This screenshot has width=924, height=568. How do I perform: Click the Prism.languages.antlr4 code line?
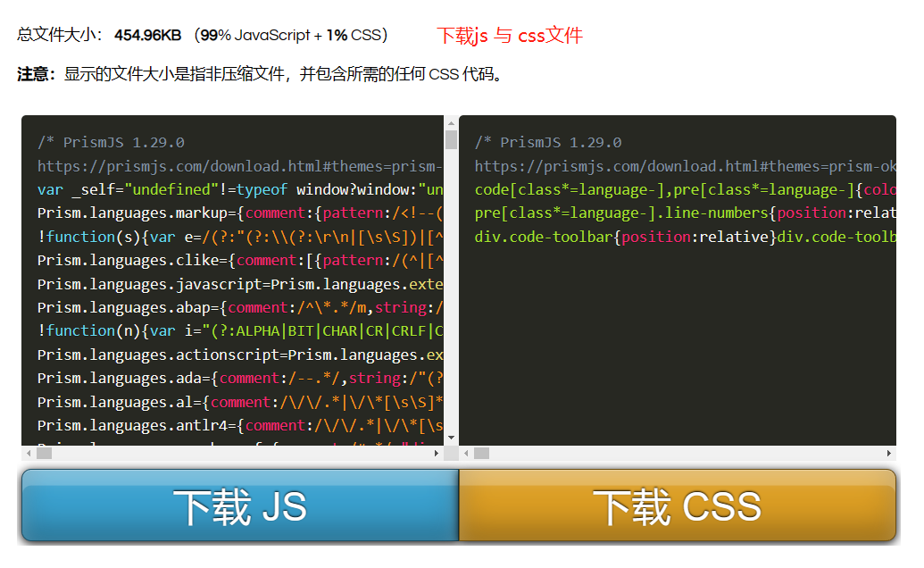coord(240,425)
